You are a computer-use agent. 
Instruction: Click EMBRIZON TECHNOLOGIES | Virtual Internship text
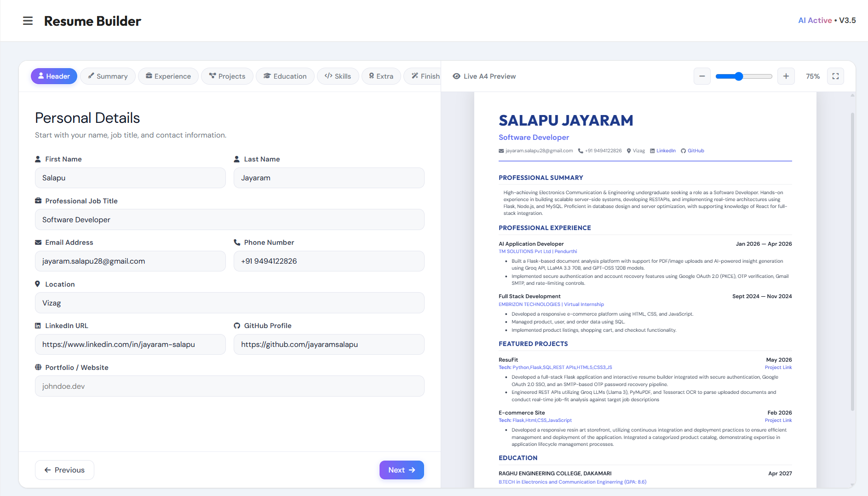pos(551,305)
